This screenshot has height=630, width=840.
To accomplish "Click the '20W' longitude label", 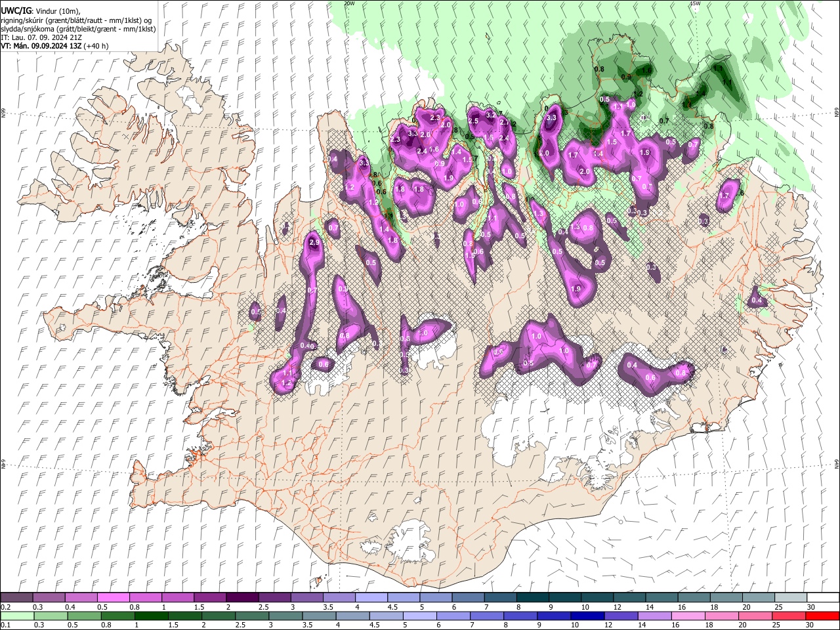I will (x=349, y=3).
